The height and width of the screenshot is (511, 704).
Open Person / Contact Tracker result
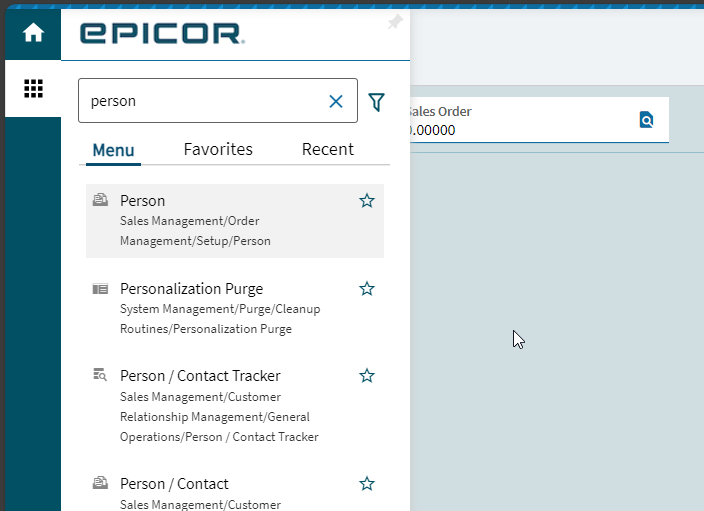coord(235,405)
